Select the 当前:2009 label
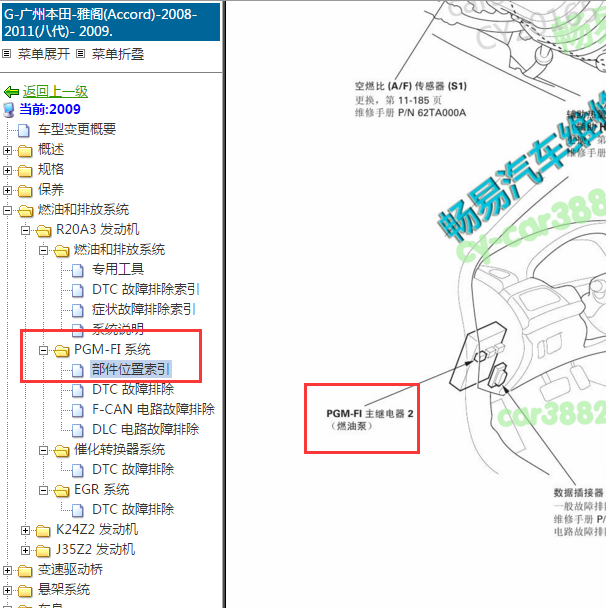 point(50,109)
